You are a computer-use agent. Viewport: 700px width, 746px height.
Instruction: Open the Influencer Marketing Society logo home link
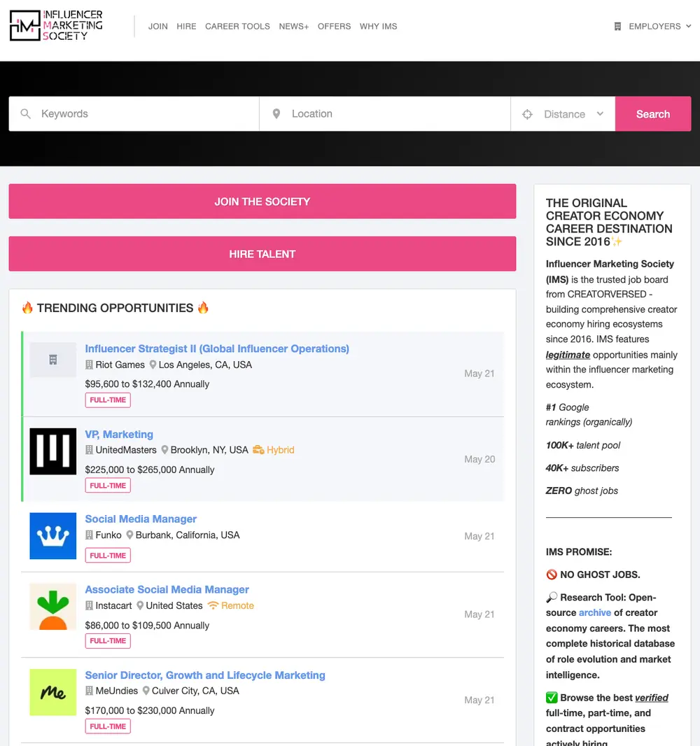(x=56, y=26)
